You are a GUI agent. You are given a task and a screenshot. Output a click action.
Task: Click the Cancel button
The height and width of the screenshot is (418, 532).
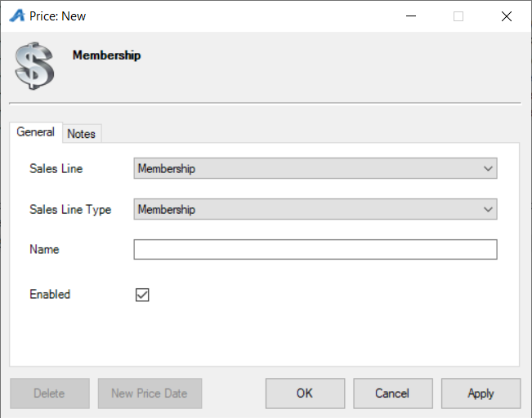click(x=393, y=394)
